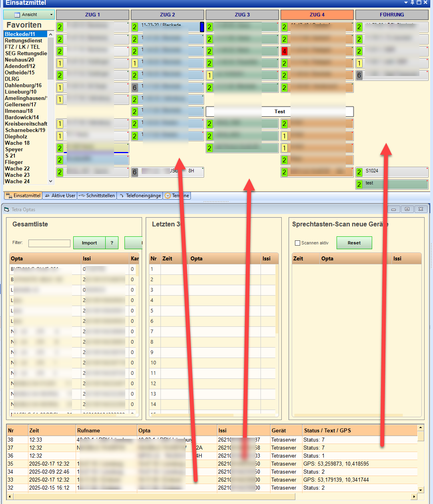Viewport: 433px width, 504px height.
Task: Click the red status 4 icon in ZUG 4
Action: point(285,51)
